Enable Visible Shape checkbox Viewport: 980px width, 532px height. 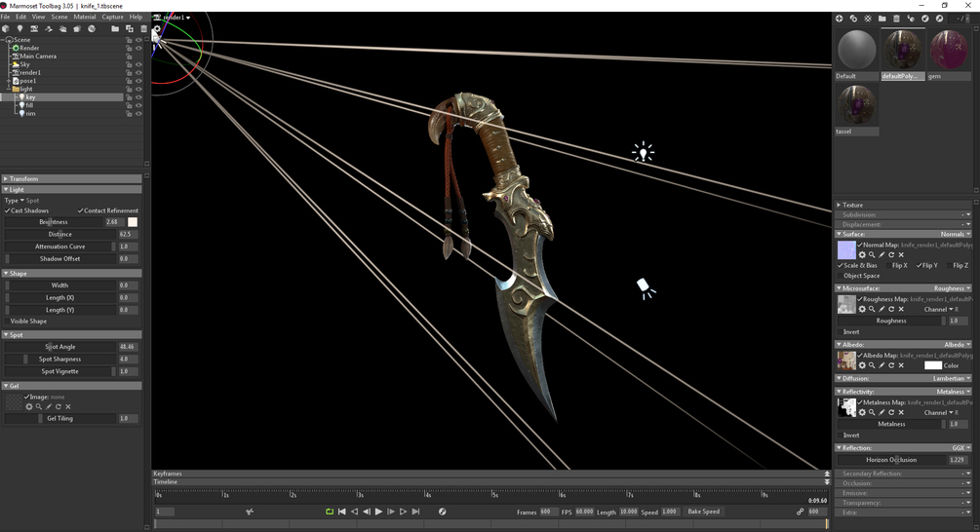8,321
